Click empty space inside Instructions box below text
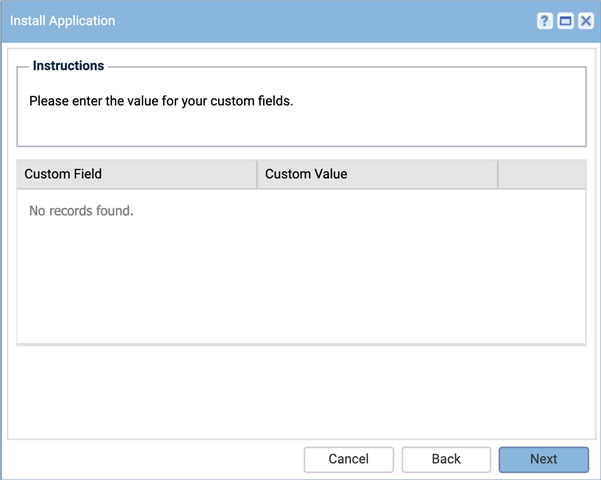 301,128
